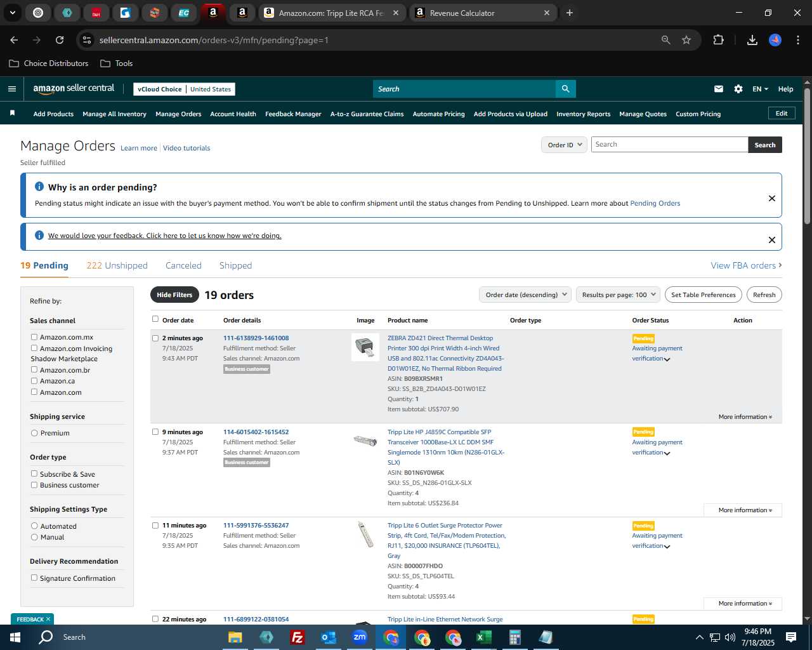The height and width of the screenshot is (650, 812).
Task: Close the 'Why is an order pending' notice
Action: (772, 198)
